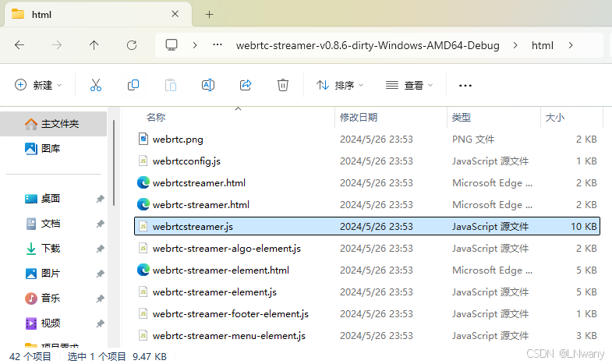Click the Cut scissors icon
The image size is (612, 364).
point(96,85)
